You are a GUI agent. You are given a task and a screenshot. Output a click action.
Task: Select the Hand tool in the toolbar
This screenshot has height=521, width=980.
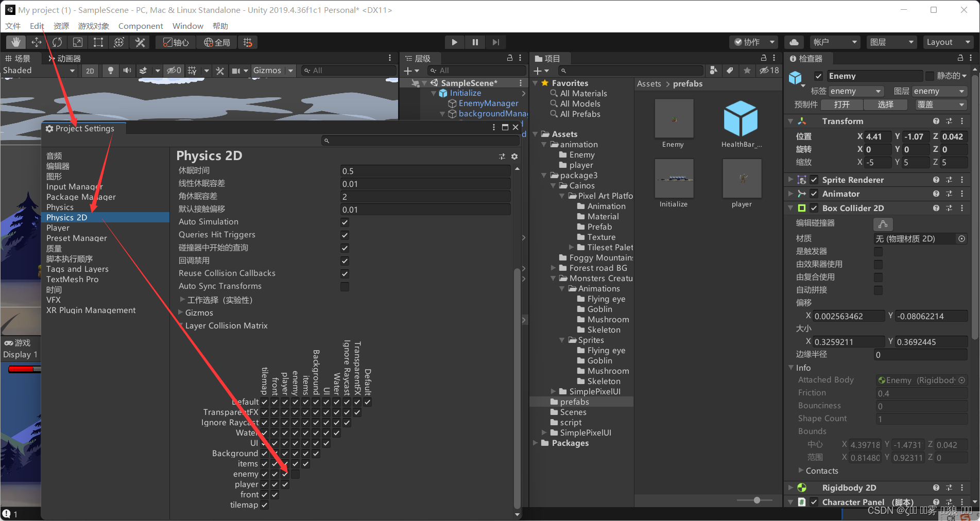(x=15, y=42)
